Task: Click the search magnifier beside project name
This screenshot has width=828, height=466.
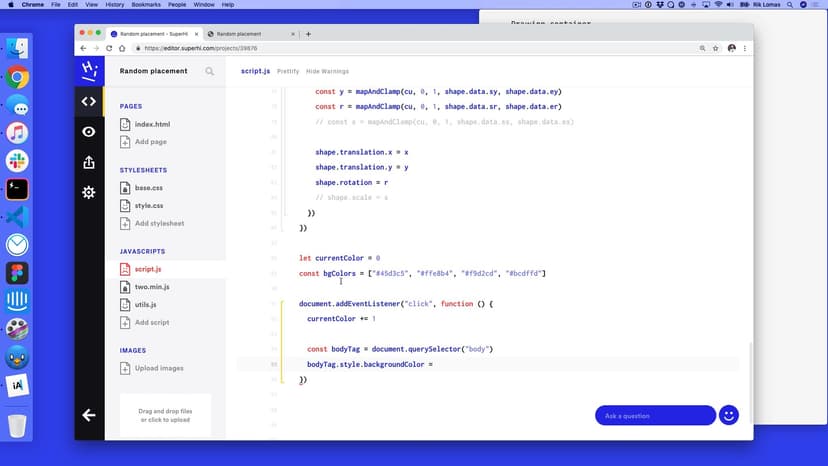Action: coord(209,71)
